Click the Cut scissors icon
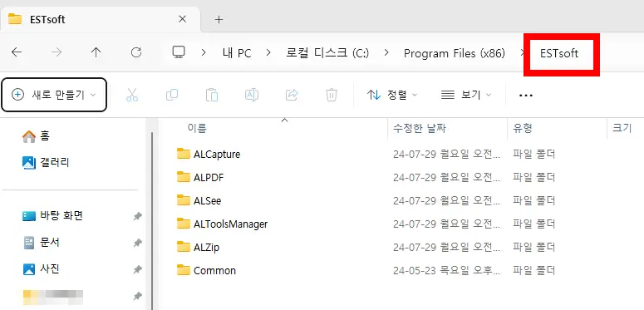 132,95
